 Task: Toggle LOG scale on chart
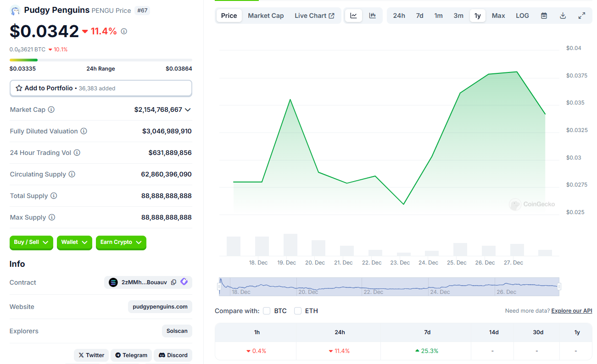pos(522,16)
